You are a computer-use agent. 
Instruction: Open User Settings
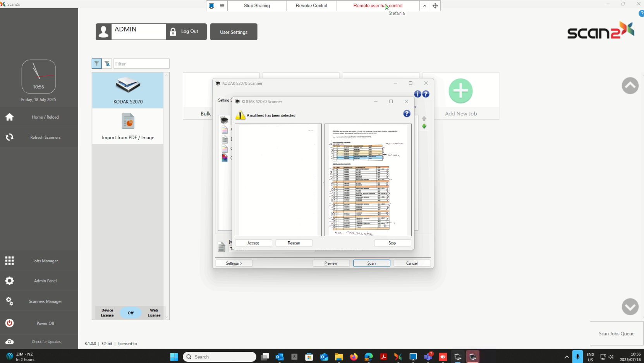click(234, 32)
